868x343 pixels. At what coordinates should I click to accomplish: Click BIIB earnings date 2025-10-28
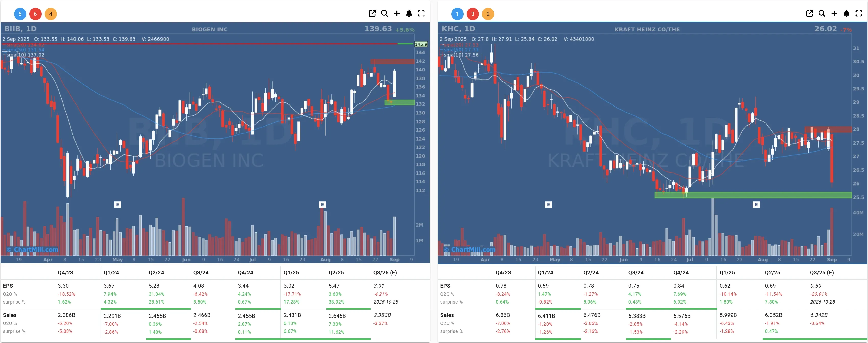coord(386,302)
